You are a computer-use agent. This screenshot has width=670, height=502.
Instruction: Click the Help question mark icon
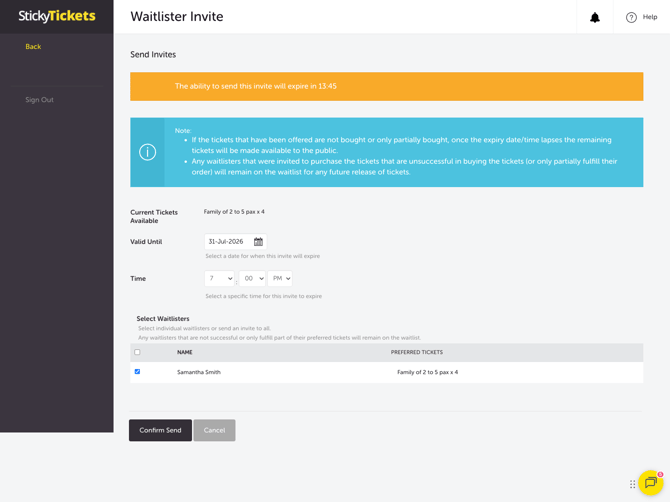click(x=631, y=18)
